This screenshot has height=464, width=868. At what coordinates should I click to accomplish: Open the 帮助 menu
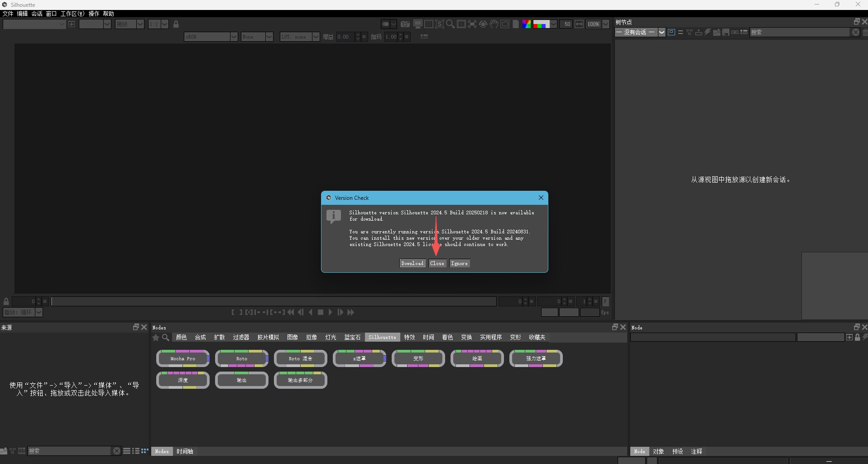click(109, 14)
